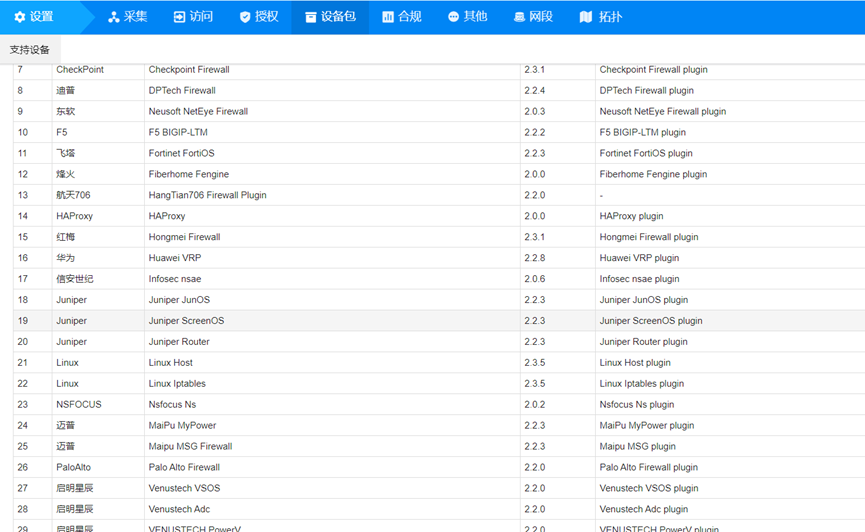This screenshot has height=532, width=865.
Task: Open the 其他 menu label
Action: (475, 17)
